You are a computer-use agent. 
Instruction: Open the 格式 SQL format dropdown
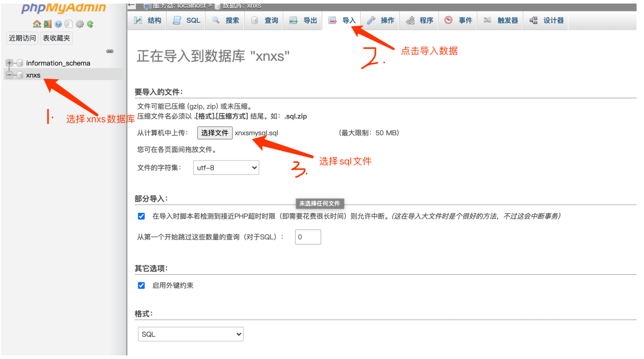click(190, 334)
